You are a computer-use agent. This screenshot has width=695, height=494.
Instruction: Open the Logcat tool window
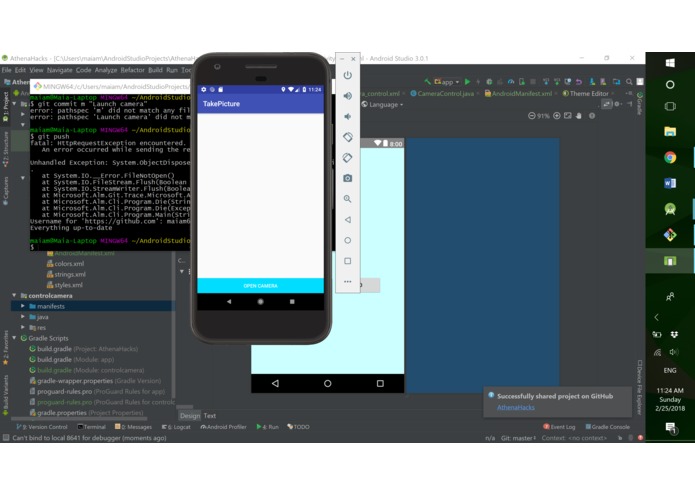pos(176,427)
